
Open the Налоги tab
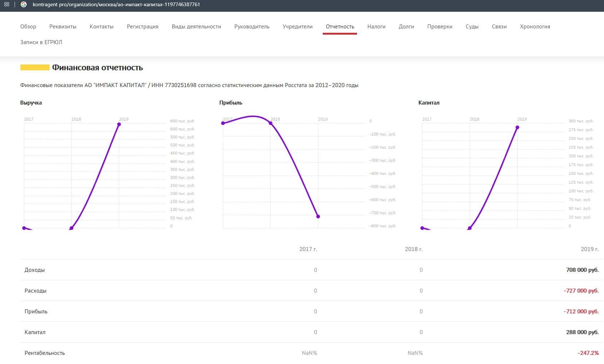[x=376, y=27]
